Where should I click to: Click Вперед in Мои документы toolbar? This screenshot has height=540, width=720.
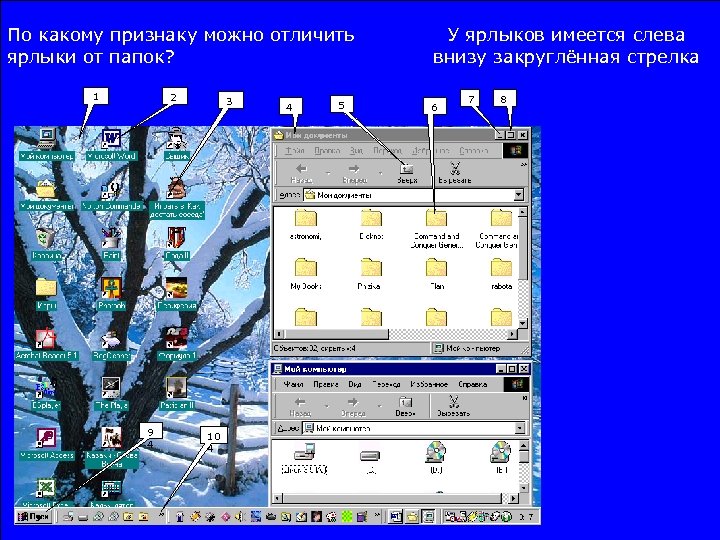(x=354, y=173)
